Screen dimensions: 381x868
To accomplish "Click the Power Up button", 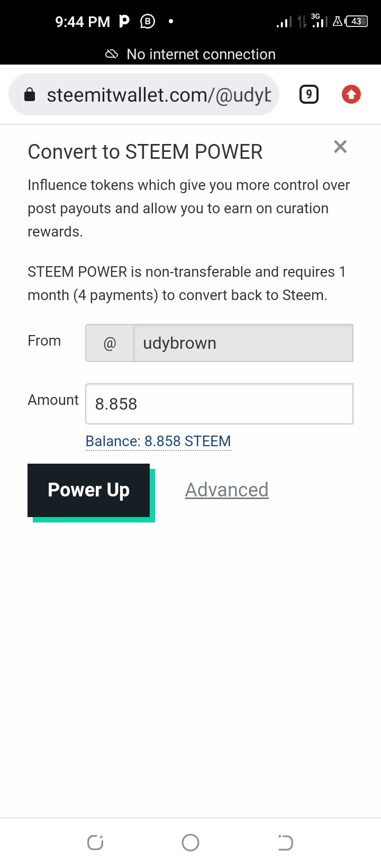I will 89,491.
